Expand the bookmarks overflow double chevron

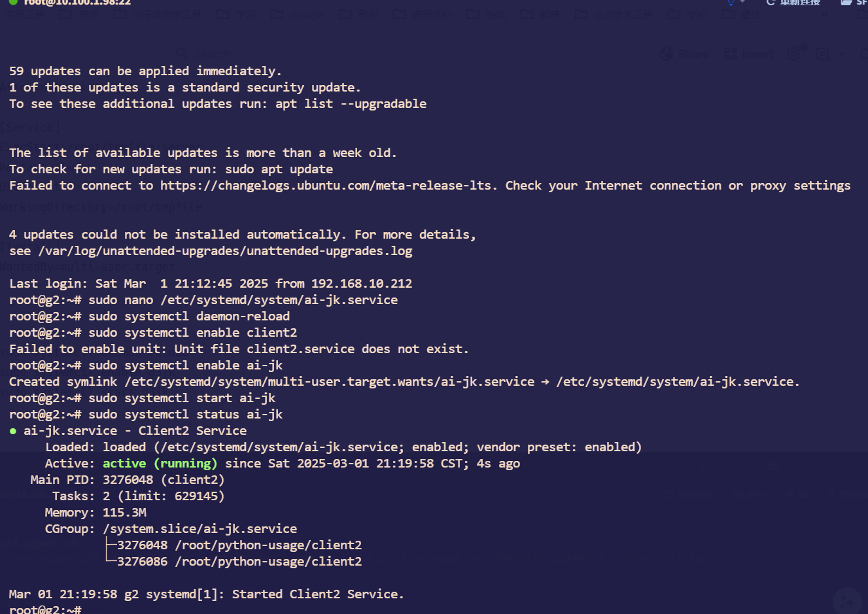tap(825, 14)
